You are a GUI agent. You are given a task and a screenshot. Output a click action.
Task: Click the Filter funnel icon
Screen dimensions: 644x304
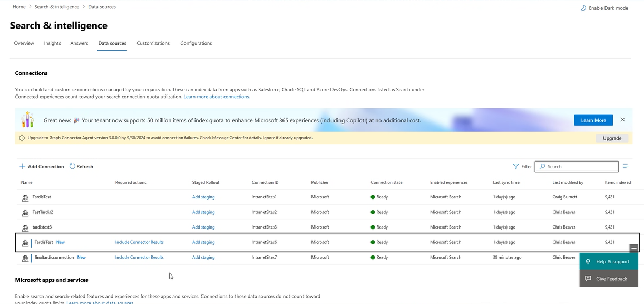coord(516,166)
